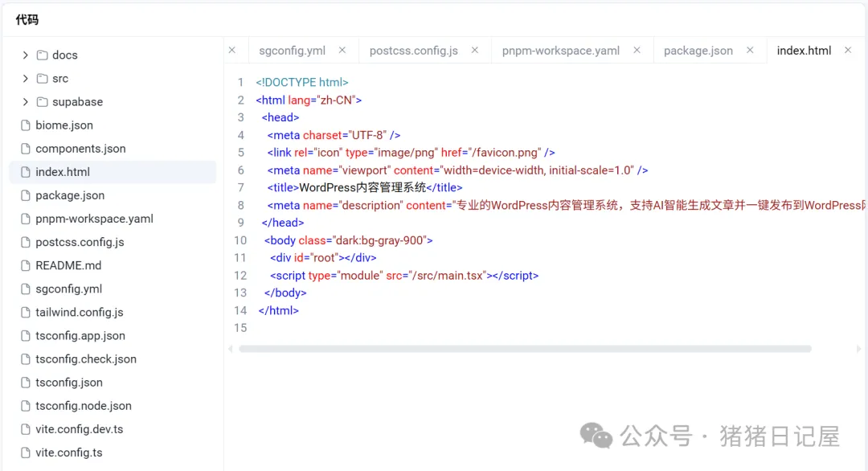Switch to the package.json tab
868x471 pixels.
pos(698,51)
